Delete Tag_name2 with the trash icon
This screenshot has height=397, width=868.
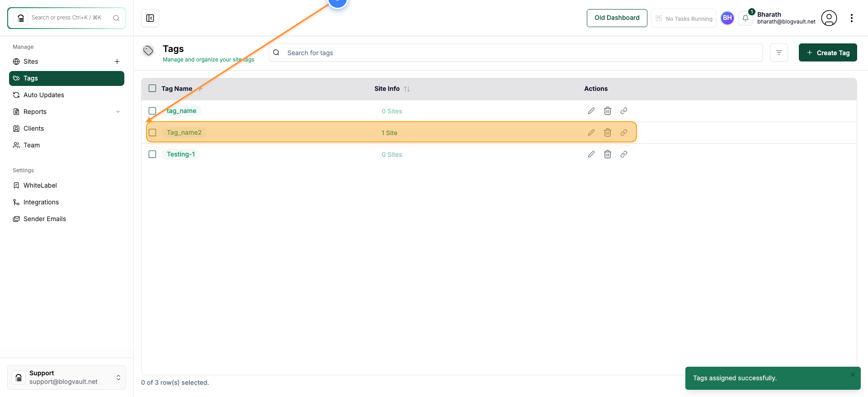click(608, 132)
